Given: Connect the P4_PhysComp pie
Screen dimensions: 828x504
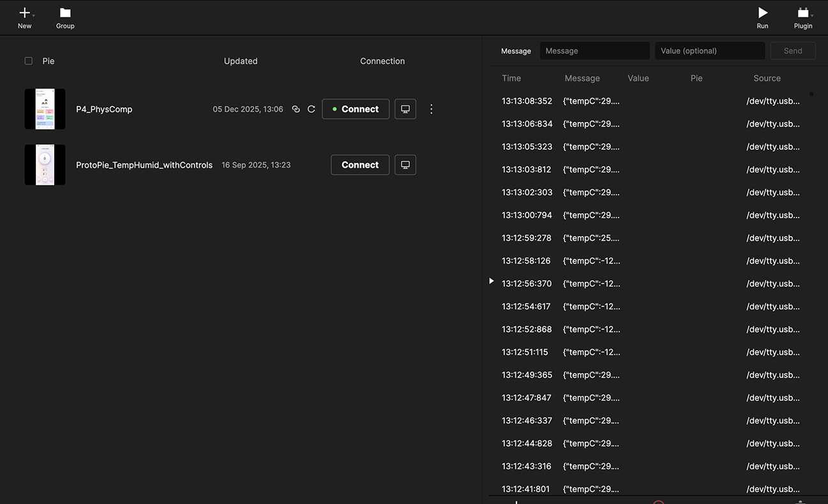Looking at the screenshot, I should pos(356,108).
